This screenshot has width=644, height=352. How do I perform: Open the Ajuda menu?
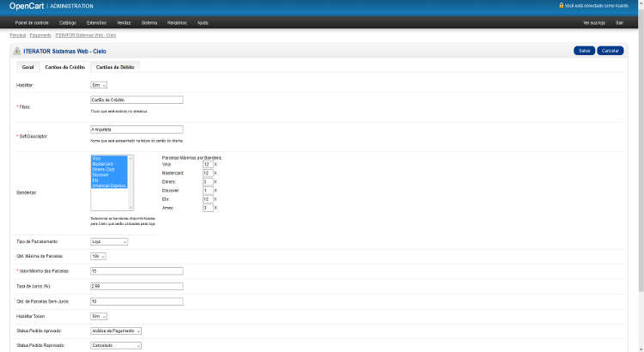pyautogui.click(x=203, y=22)
